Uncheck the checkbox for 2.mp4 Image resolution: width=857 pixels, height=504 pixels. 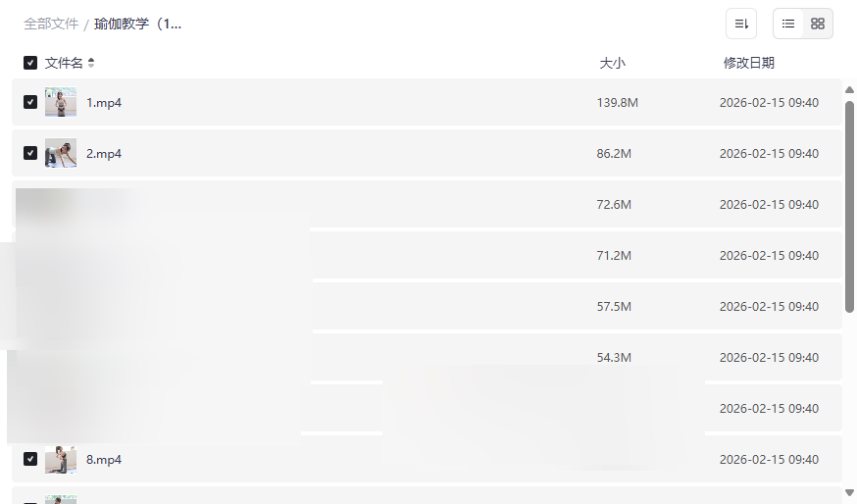(30, 153)
